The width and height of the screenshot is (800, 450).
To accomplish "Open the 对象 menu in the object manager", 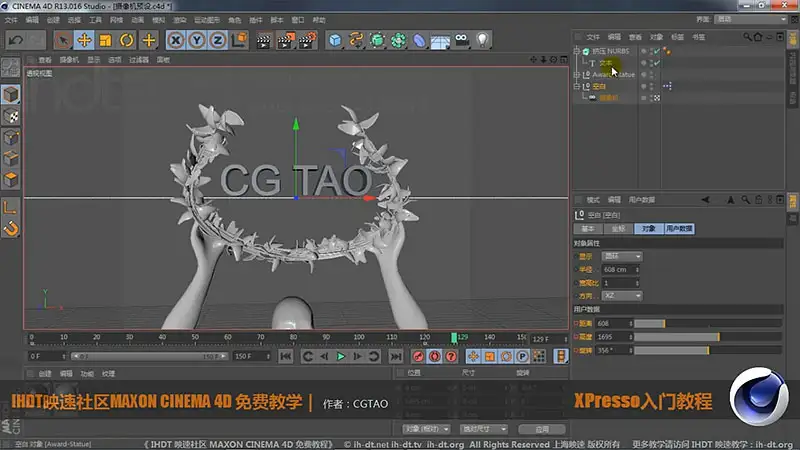I will coord(656,37).
